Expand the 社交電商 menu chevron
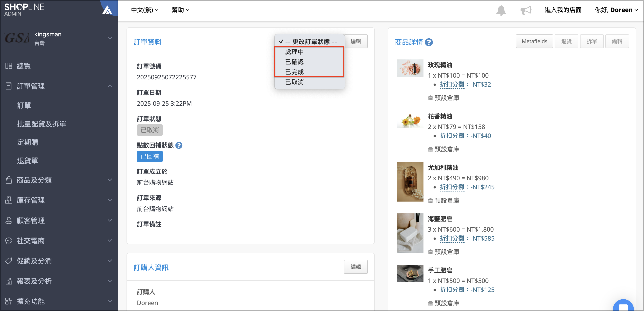This screenshot has width=644, height=311. [110, 241]
